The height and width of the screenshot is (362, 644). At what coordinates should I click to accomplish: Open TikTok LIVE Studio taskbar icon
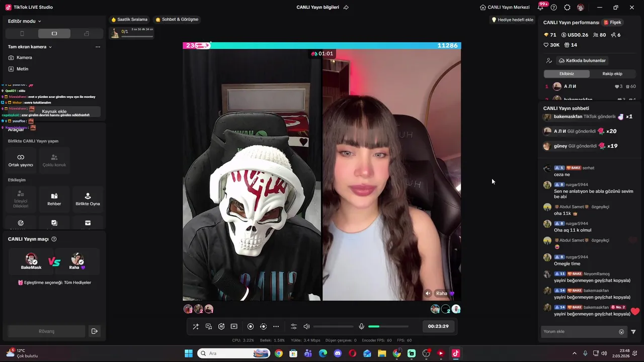(456, 353)
